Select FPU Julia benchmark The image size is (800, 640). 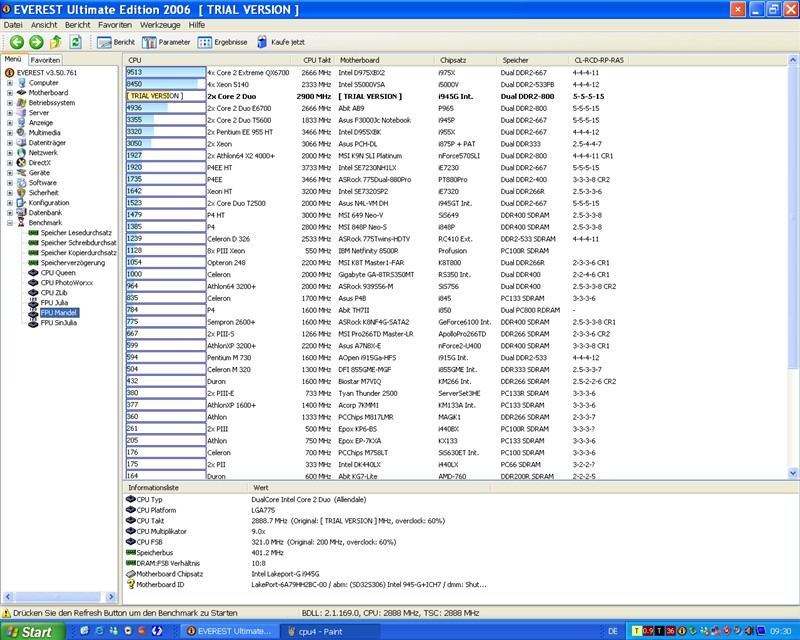point(54,303)
